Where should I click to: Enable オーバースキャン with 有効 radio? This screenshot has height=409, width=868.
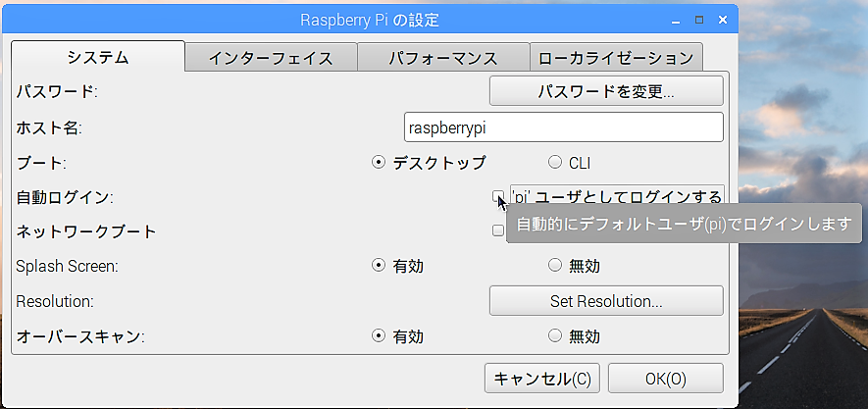(x=378, y=335)
